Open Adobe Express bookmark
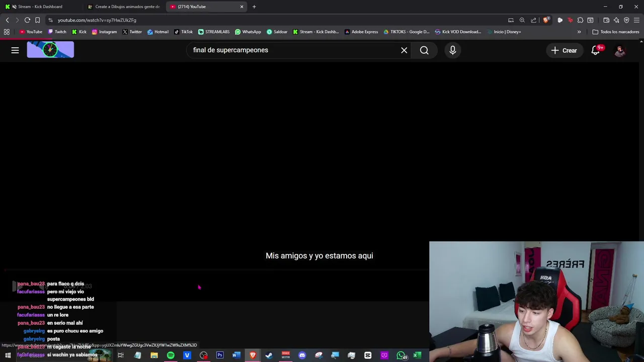The width and height of the screenshot is (644, 362). (361, 32)
